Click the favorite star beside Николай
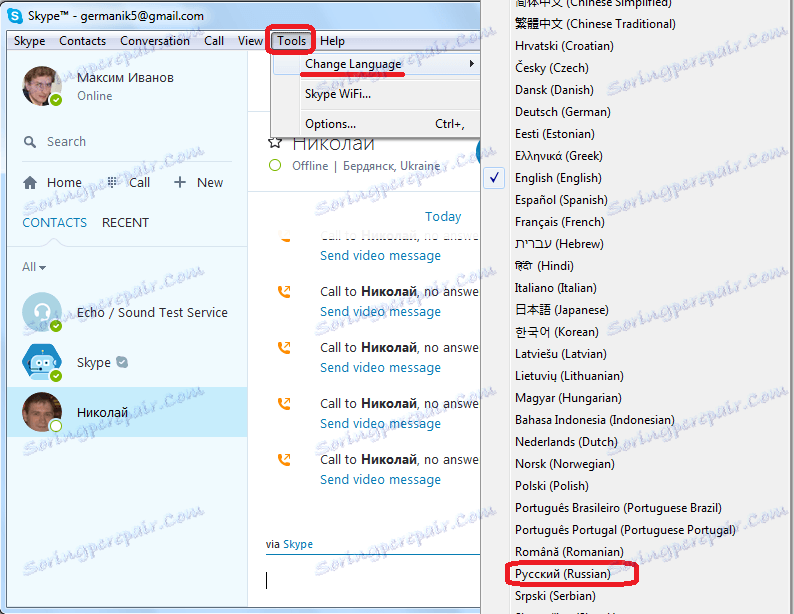Viewport: 794px width, 614px height. pyautogui.click(x=274, y=143)
